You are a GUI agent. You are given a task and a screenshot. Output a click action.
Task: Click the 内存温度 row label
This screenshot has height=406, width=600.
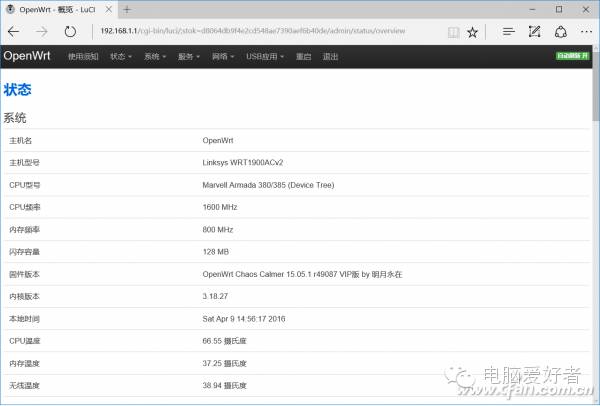click(24, 364)
